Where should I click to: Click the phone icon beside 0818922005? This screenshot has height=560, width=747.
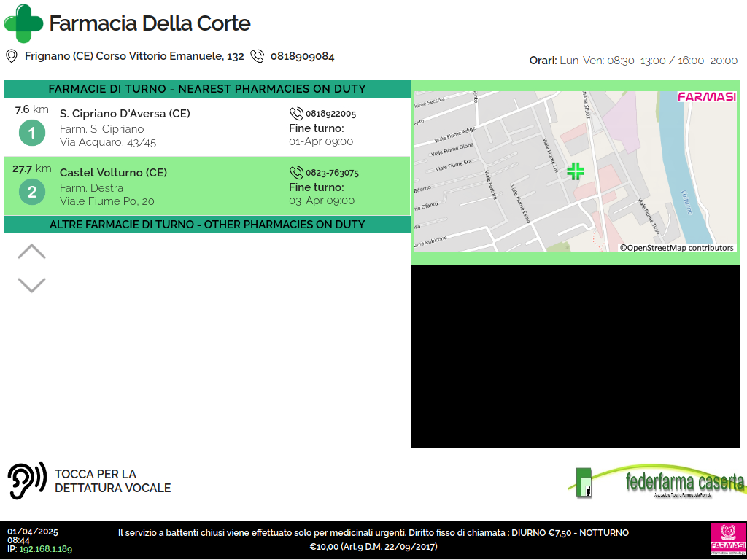295,114
